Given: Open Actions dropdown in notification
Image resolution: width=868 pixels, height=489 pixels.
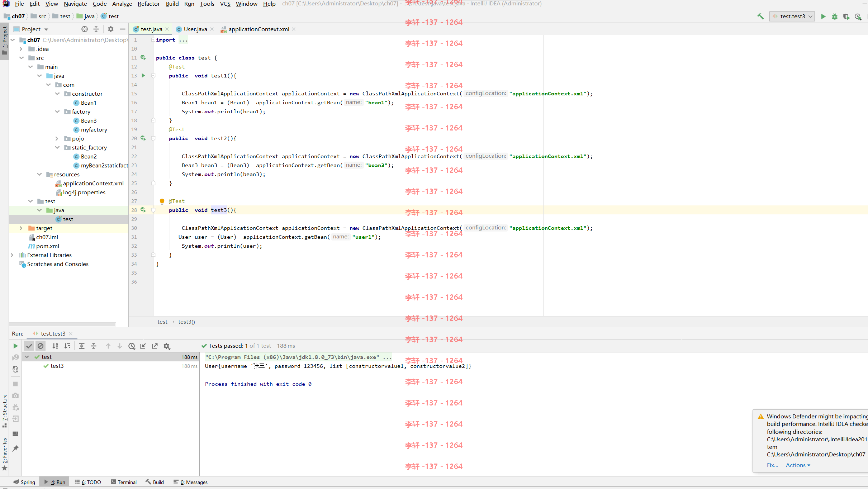Looking at the screenshot, I should click(798, 465).
